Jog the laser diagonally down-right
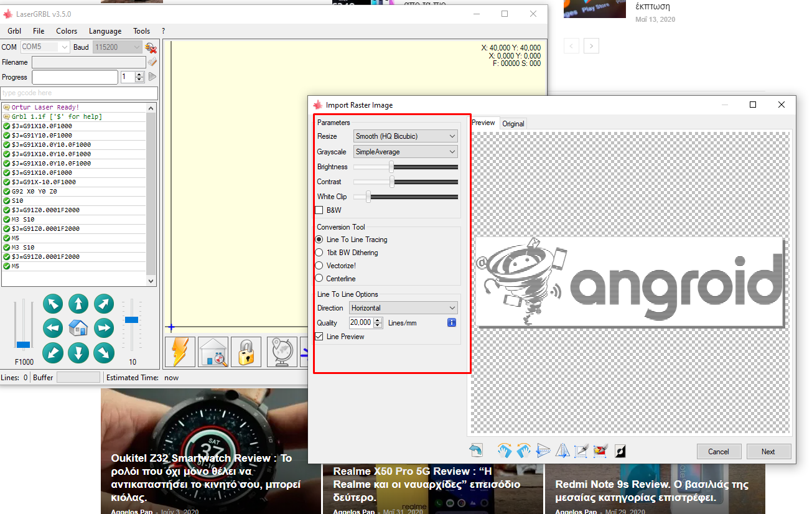 pos(104,353)
